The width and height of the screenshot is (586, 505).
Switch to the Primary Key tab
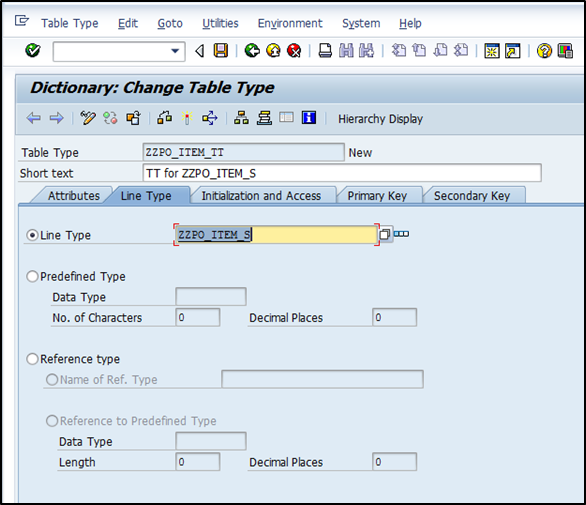click(377, 196)
